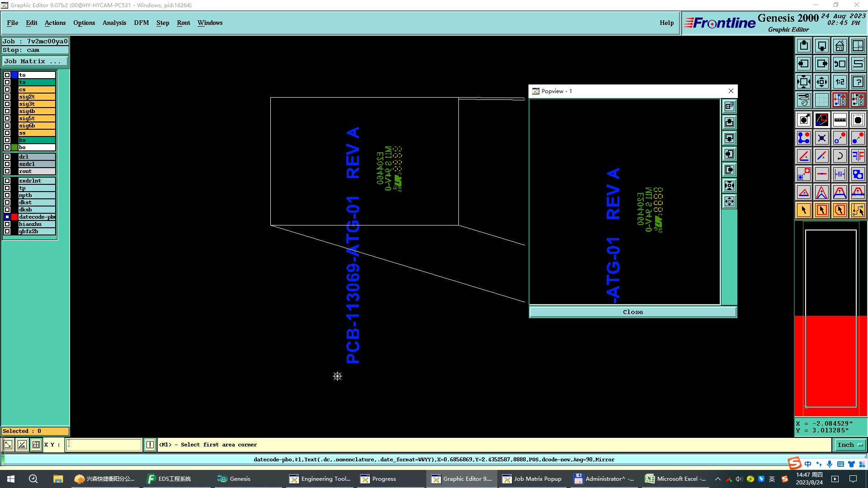This screenshot has width=868, height=488.
Task: Open the Inch units dropdown
Action: (849, 445)
